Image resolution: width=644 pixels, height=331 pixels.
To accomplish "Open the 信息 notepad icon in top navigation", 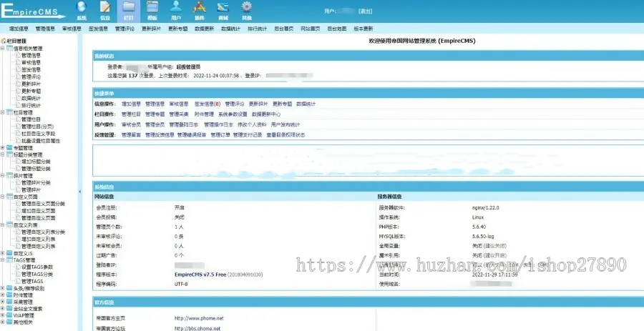I will (105, 6).
